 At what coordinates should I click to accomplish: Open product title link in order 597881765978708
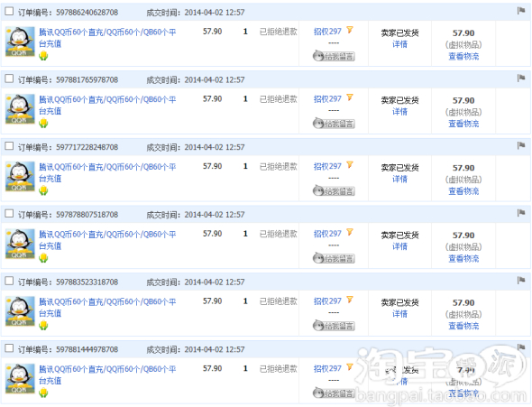(107, 106)
